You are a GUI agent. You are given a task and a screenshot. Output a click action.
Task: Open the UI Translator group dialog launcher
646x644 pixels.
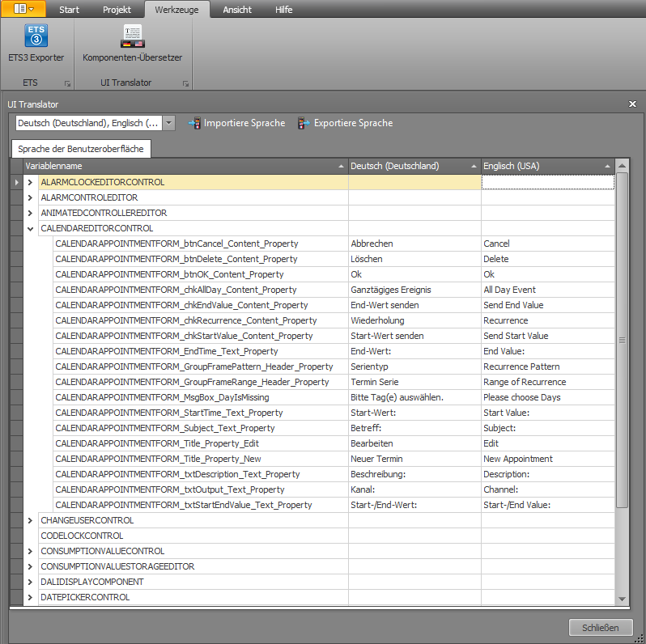tap(185, 83)
